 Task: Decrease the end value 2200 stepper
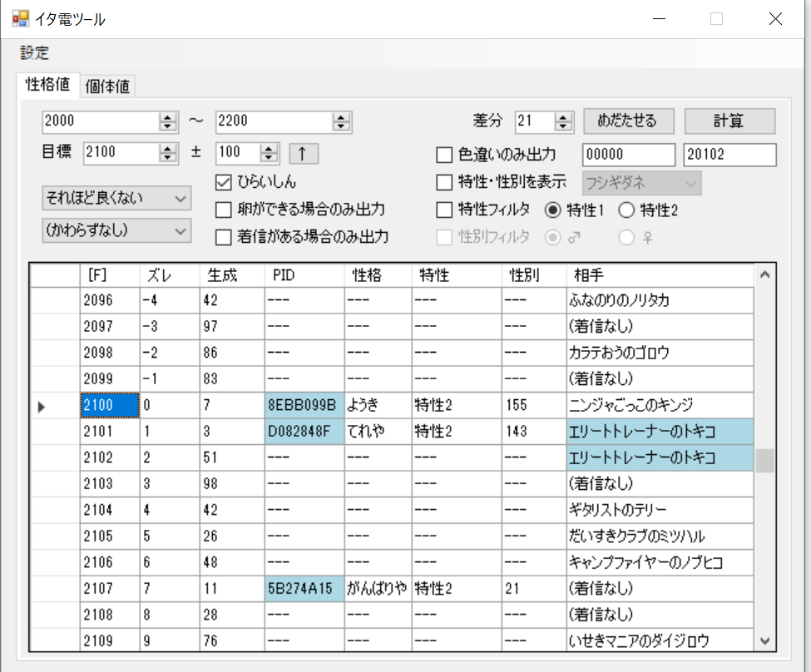pos(341,126)
